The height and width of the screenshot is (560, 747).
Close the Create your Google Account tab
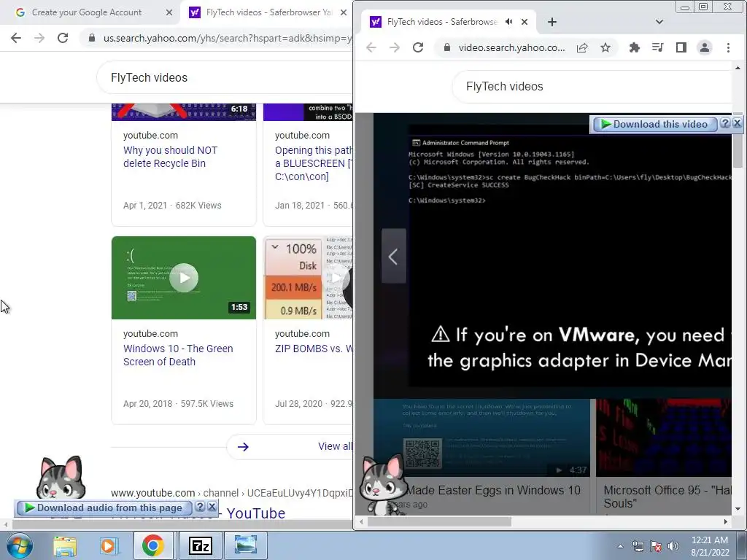(169, 12)
